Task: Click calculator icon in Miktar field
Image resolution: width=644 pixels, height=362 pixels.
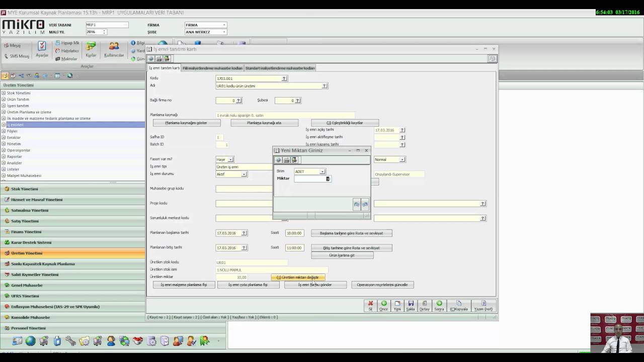Action: click(x=328, y=178)
